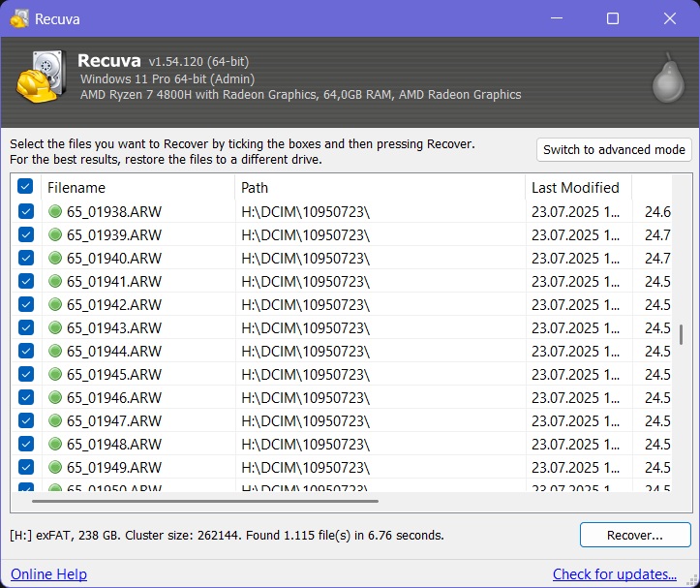This screenshot has width=700, height=588.
Task: Uncheck the box for 65_01938.ARW
Action: click(26, 211)
